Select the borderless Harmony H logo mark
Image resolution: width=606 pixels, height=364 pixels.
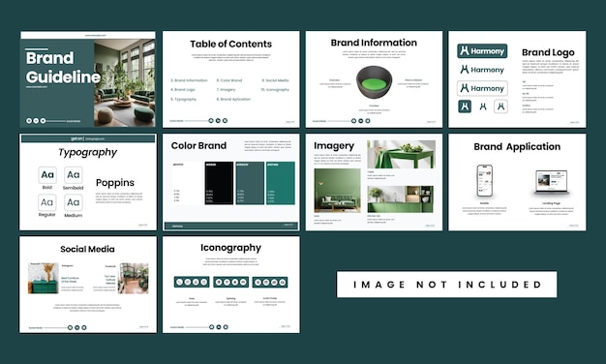pyautogui.click(x=483, y=106)
